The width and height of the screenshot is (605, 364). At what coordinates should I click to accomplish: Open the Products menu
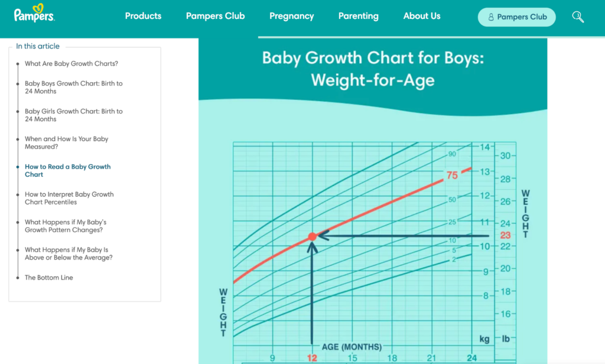tap(143, 16)
